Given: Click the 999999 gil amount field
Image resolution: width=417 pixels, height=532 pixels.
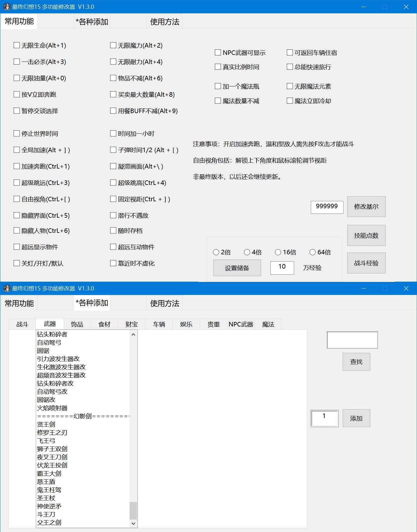Looking at the screenshot, I should [327, 207].
